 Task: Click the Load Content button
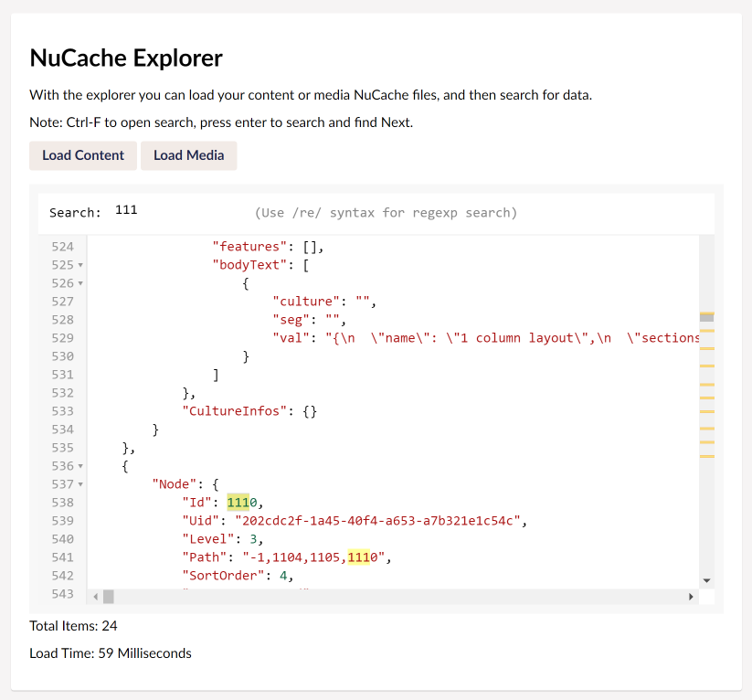pos(83,155)
